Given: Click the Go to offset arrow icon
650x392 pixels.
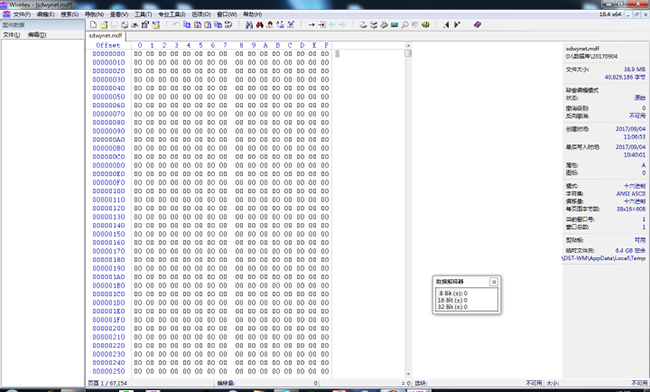Looking at the screenshot, I should [311, 25].
